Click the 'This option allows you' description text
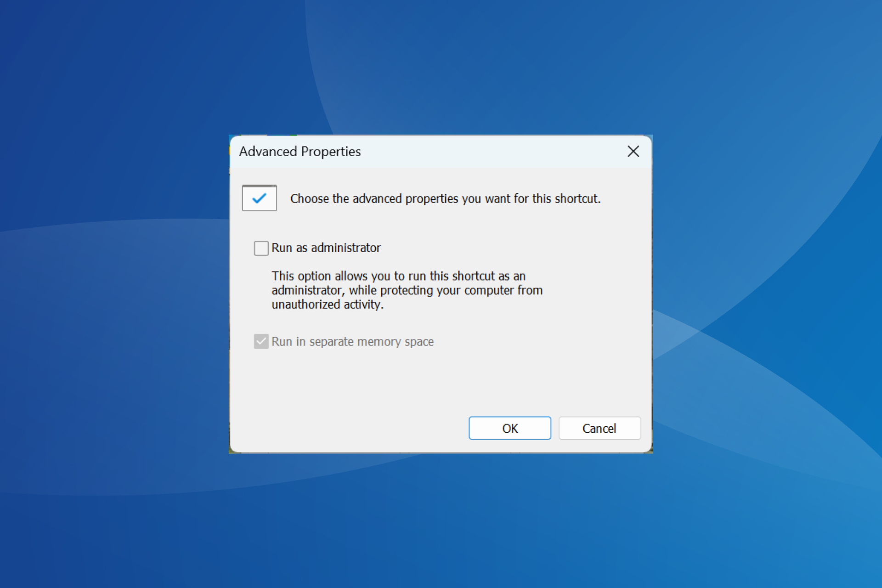 point(407,290)
